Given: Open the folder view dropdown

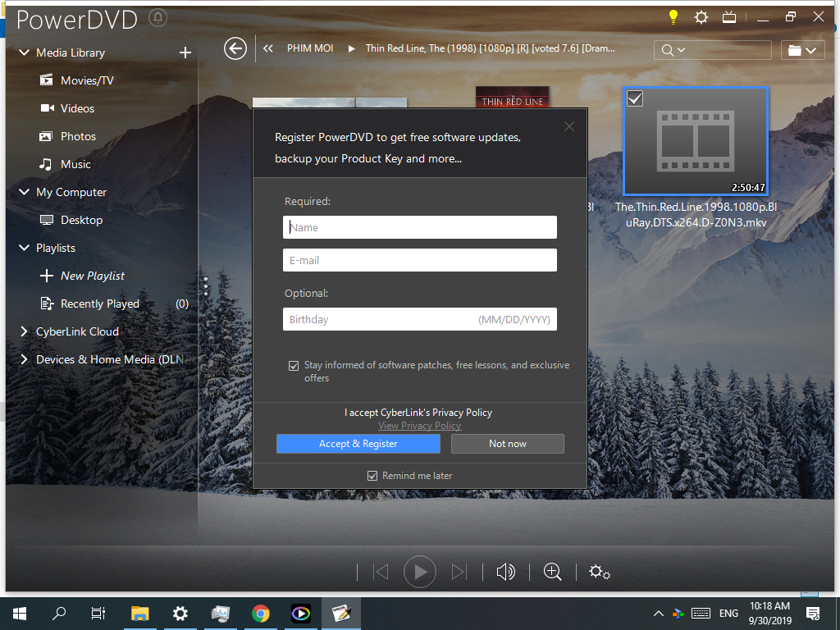Looking at the screenshot, I should pyautogui.click(x=802, y=50).
